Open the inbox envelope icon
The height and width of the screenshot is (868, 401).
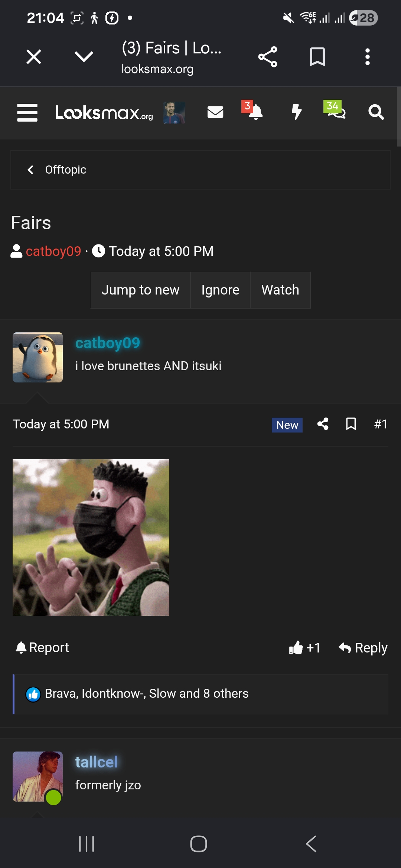pos(215,112)
